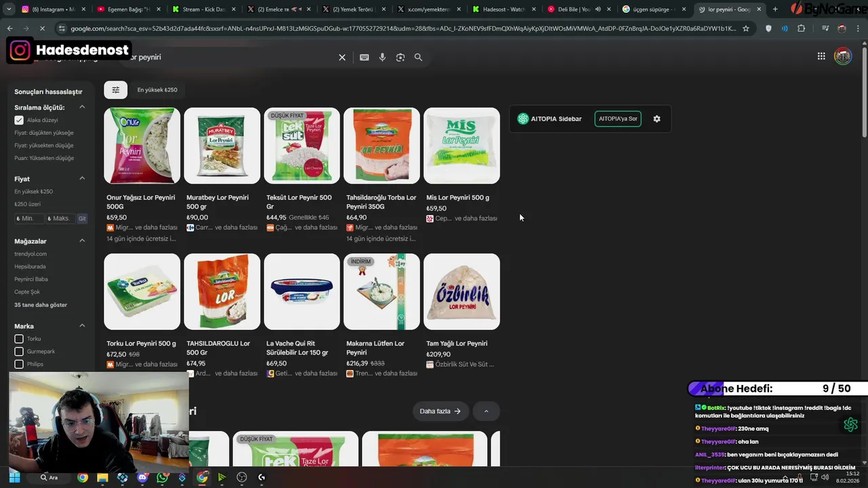Screen dimensions: 868x488
Task: Click the AITOPIA'ya Sor button
Action: click(x=618, y=119)
